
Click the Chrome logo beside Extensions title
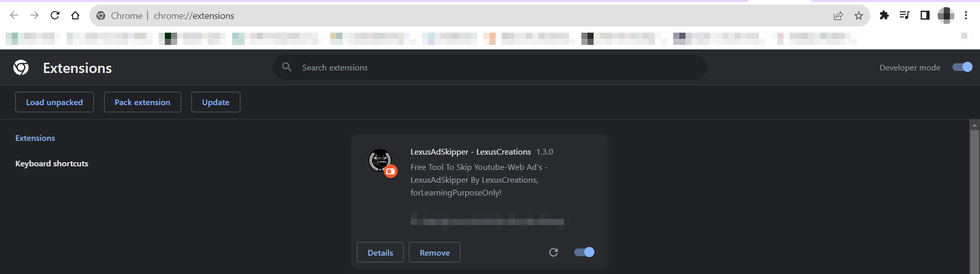pyautogui.click(x=21, y=67)
